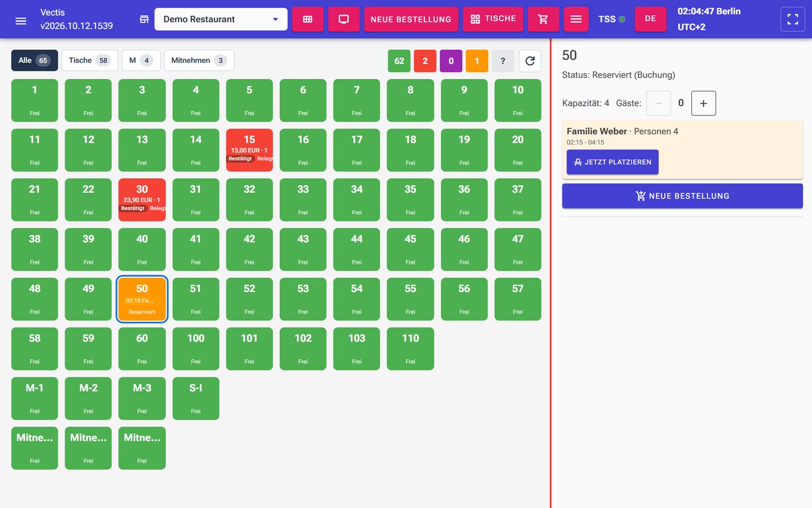
Task: Open free table 58
Action: tap(35, 349)
